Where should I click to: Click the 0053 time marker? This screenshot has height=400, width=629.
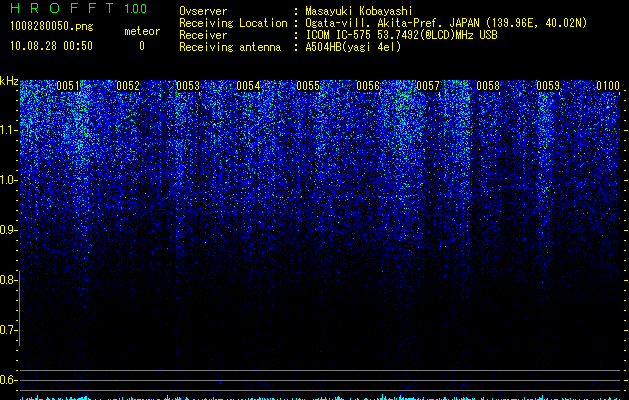(188, 86)
